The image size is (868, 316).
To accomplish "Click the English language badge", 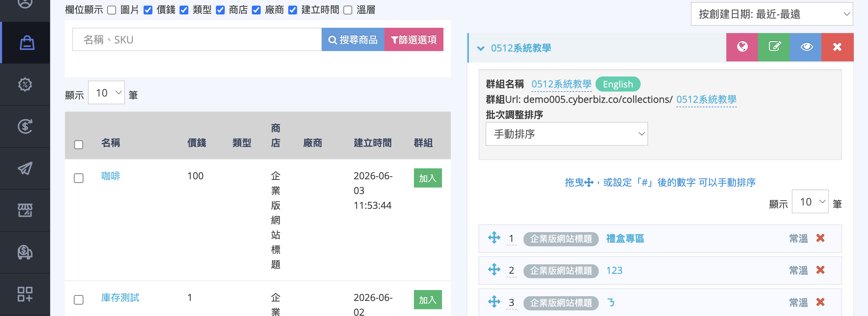I will click(618, 84).
